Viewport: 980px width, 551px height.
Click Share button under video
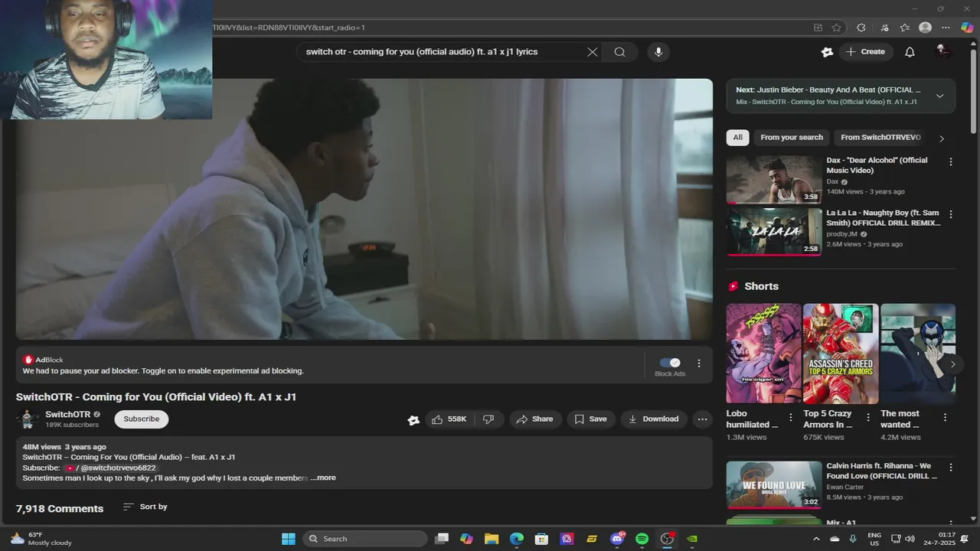tap(535, 419)
